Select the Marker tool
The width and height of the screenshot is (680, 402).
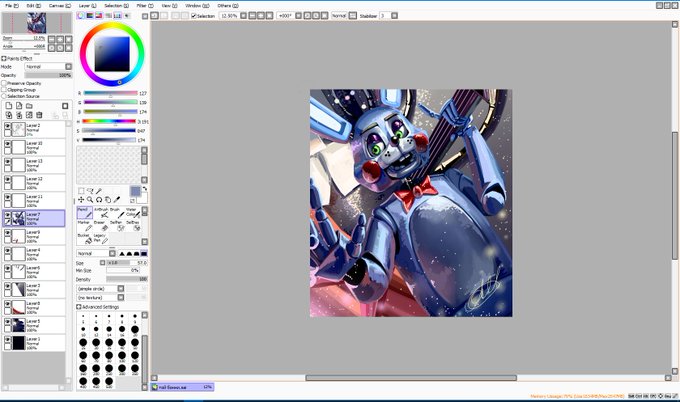[85, 226]
